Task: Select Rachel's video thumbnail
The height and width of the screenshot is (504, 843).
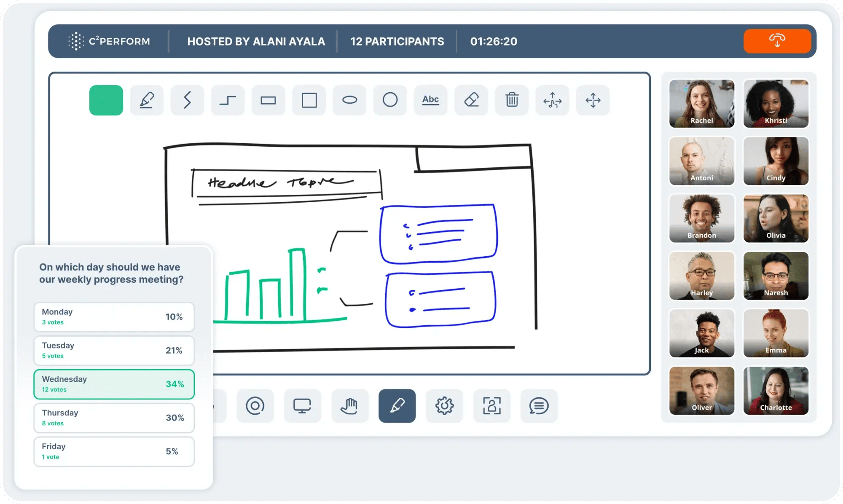Action: (701, 103)
